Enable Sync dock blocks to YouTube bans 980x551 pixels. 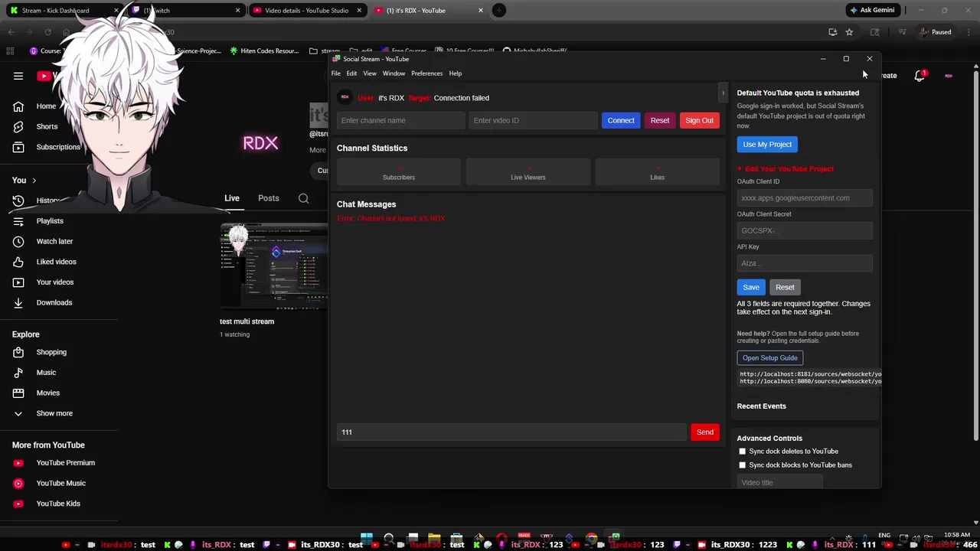(742, 465)
